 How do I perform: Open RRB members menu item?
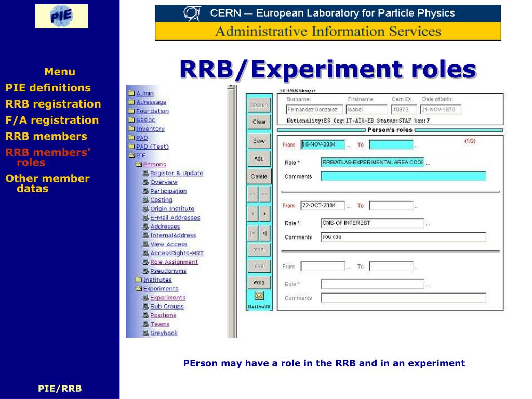(46, 136)
